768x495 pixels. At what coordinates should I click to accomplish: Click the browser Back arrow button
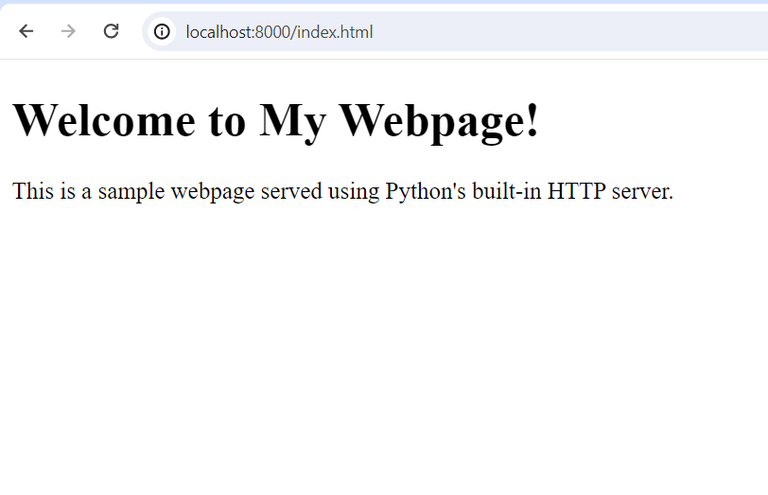point(26,31)
